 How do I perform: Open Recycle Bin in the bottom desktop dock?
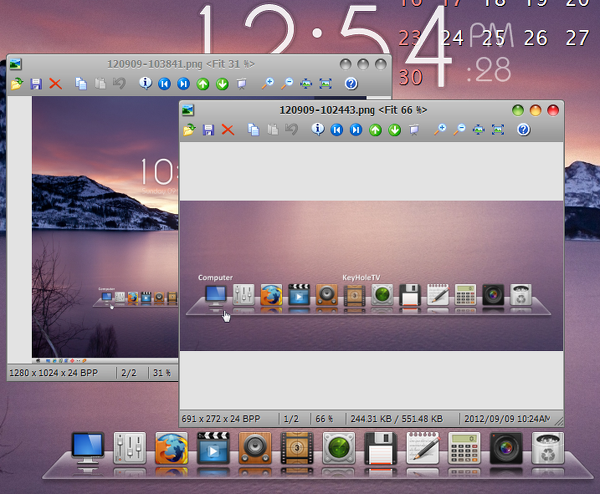pyautogui.click(x=547, y=452)
